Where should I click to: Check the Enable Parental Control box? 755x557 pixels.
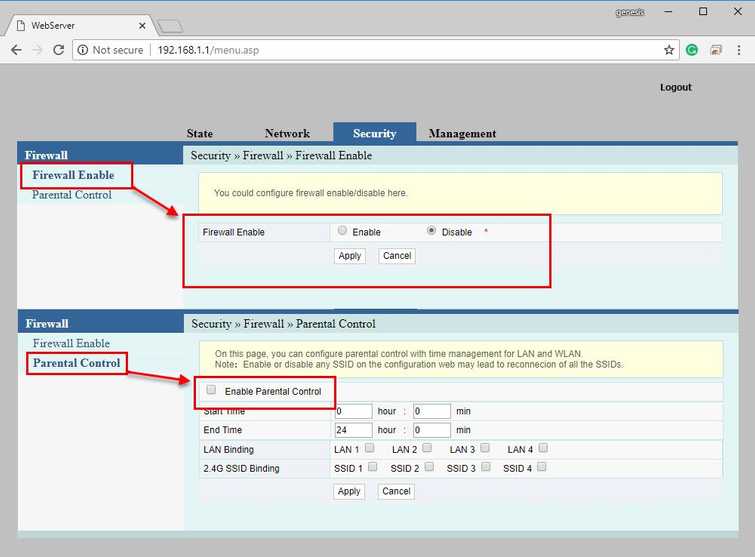(211, 390)
